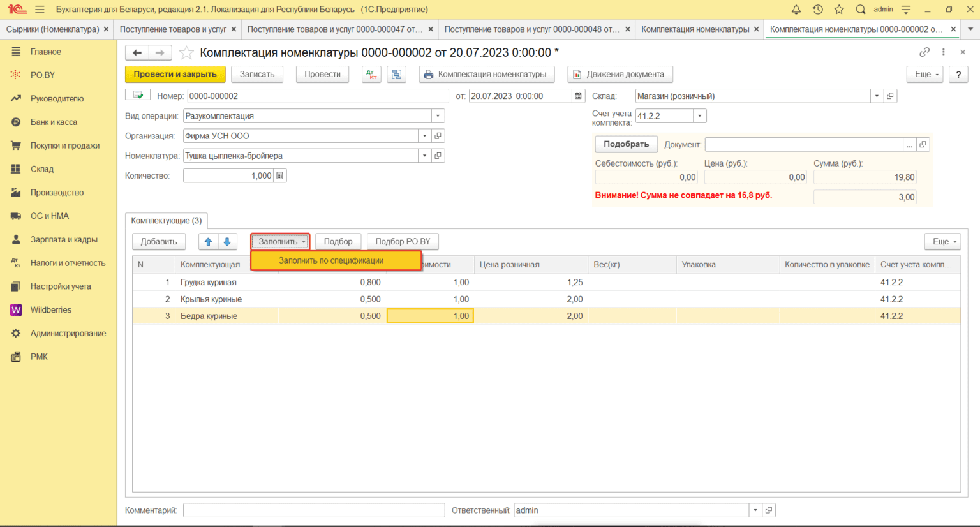Screen dimensions: 980x527
Task: Click into the Комментарий input field
Action: click(x=313, y=510)
